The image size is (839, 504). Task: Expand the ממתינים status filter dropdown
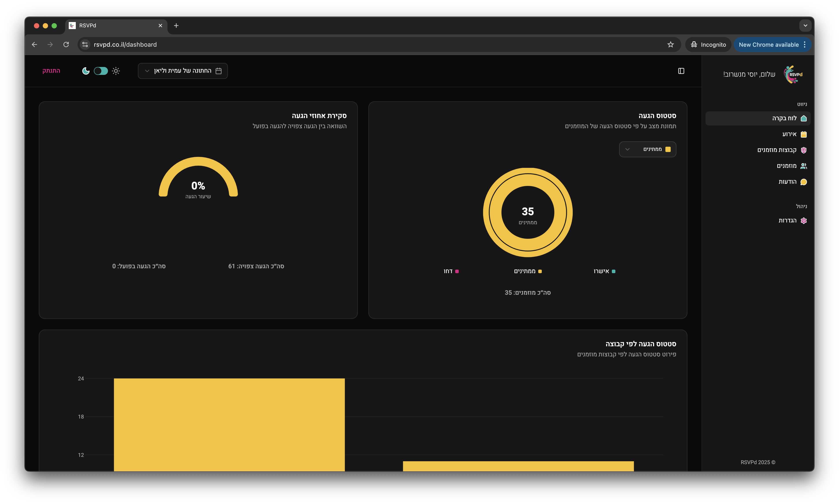[647, 149]
